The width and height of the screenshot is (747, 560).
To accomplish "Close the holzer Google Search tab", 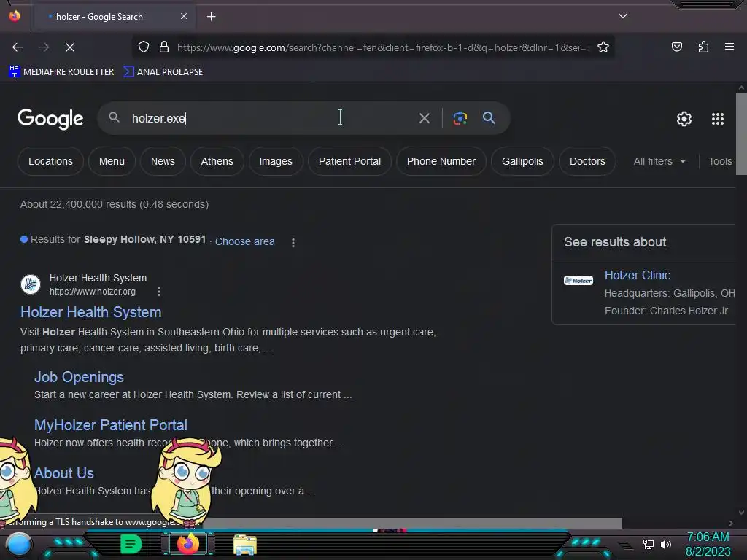I will [184, 16].
